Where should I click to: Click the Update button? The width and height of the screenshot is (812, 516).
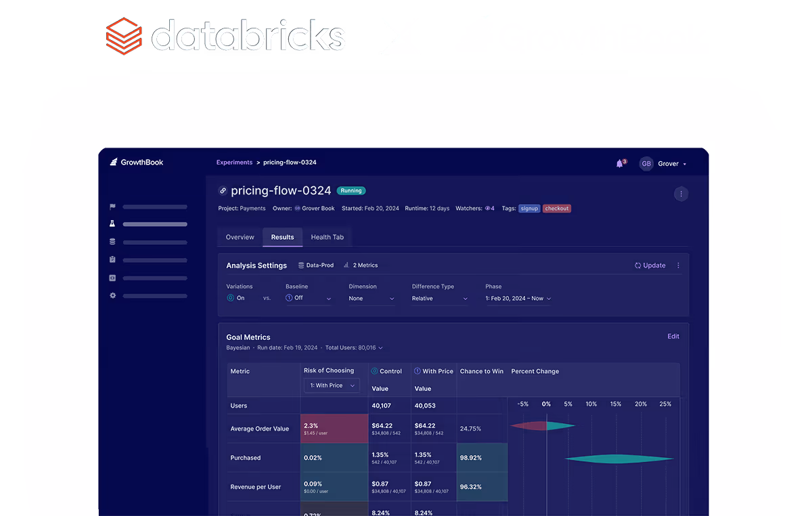650,265
